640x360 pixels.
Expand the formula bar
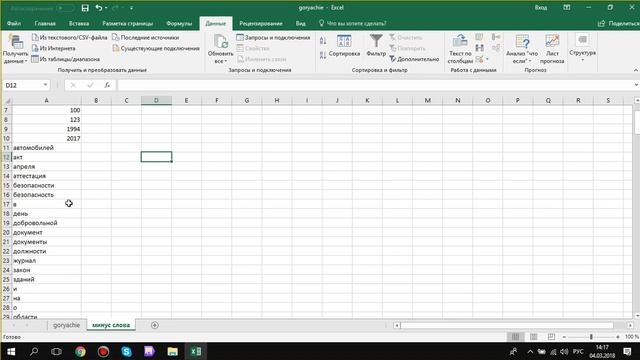636,85
